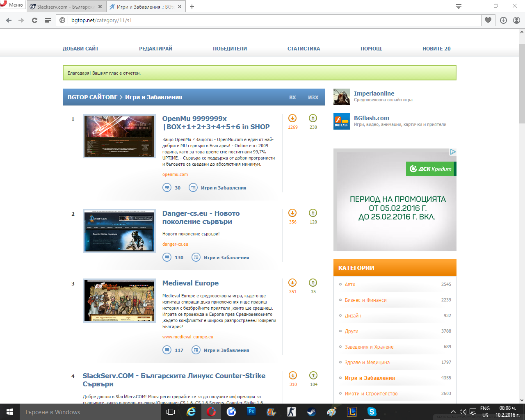Select the Здраве и Медицина category

[x=367, y=362]
